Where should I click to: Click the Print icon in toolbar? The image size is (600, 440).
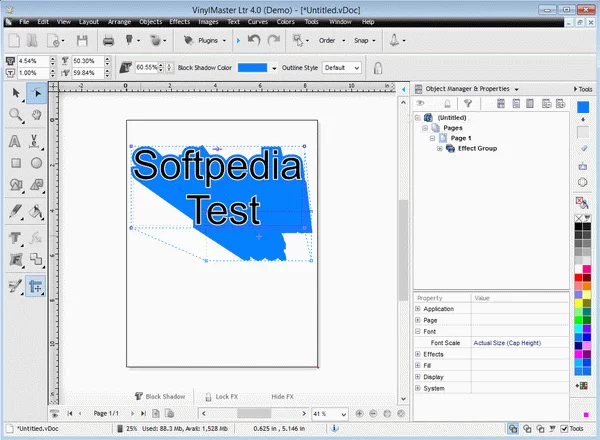click(109, 41)
